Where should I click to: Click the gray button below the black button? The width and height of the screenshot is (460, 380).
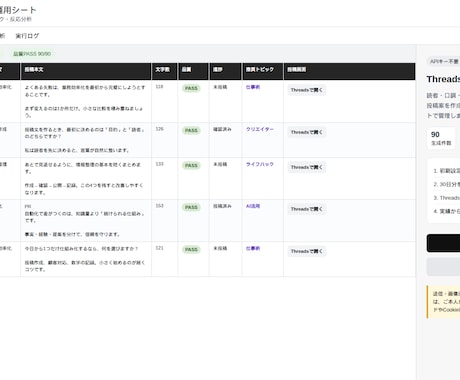click(x=443, y=267)
